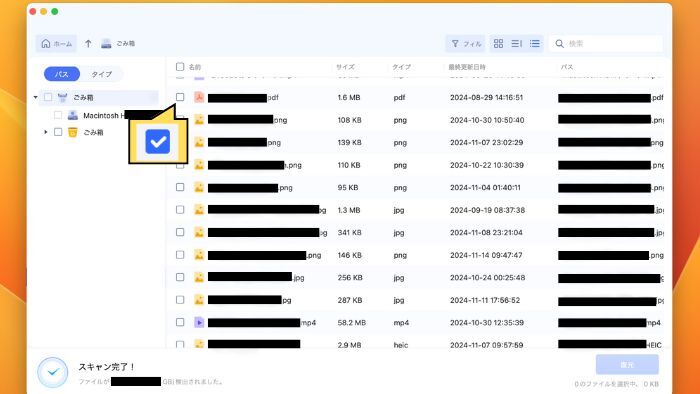700x394 pixels.
Task: Collapse the top ごみ箱 tree node
Action: (x=36, y=97)
